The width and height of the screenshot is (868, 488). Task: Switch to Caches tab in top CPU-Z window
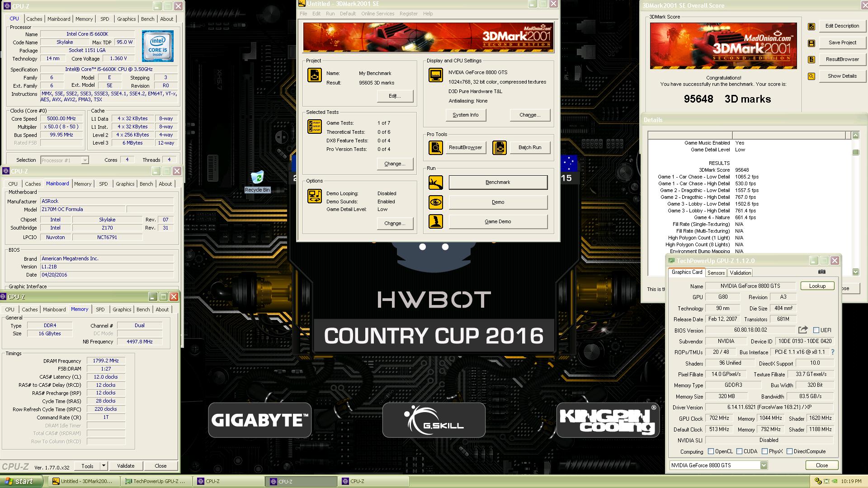[x=34, y=19]
